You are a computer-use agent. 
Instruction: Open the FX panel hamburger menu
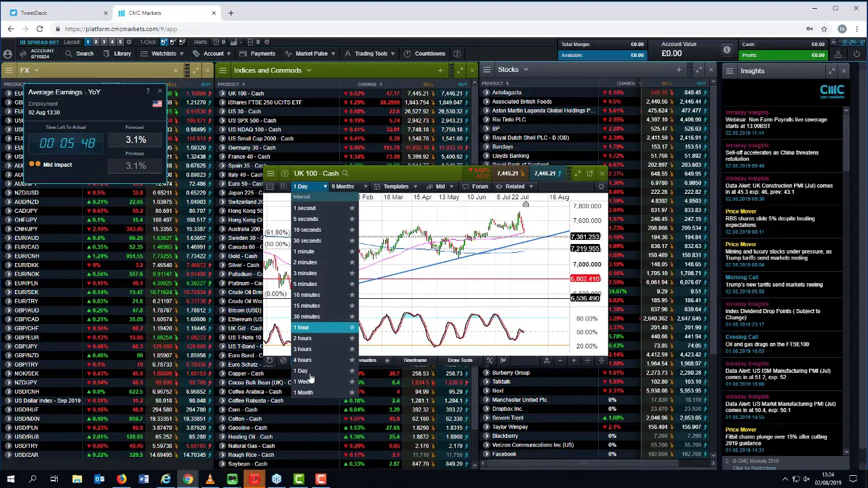pyautogui.click(x=9, y=70)
